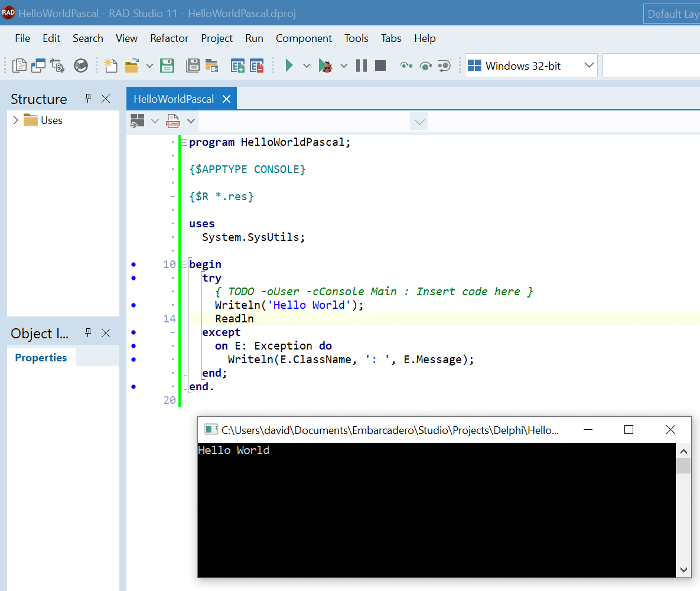Run without debugging green arrow
This screenshot has width=700, height=591.
coord(289,66)
